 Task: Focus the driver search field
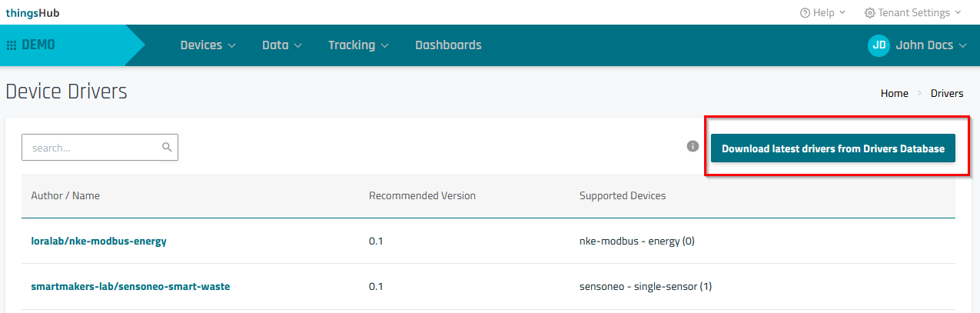[x=92, y=148]
